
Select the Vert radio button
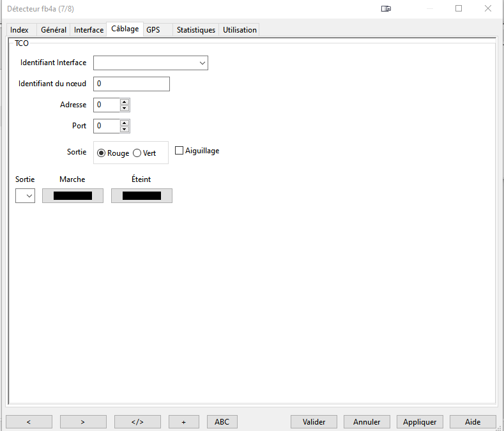pos(137,153)
